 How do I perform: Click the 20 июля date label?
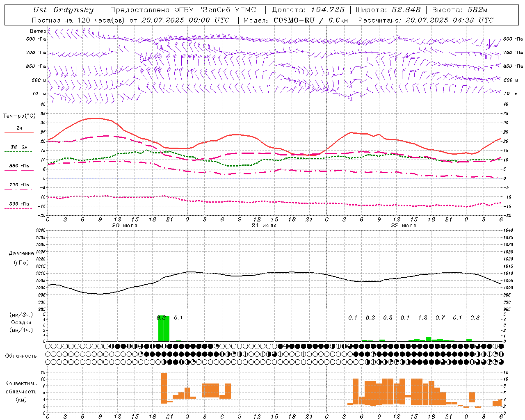pos(125,225)
